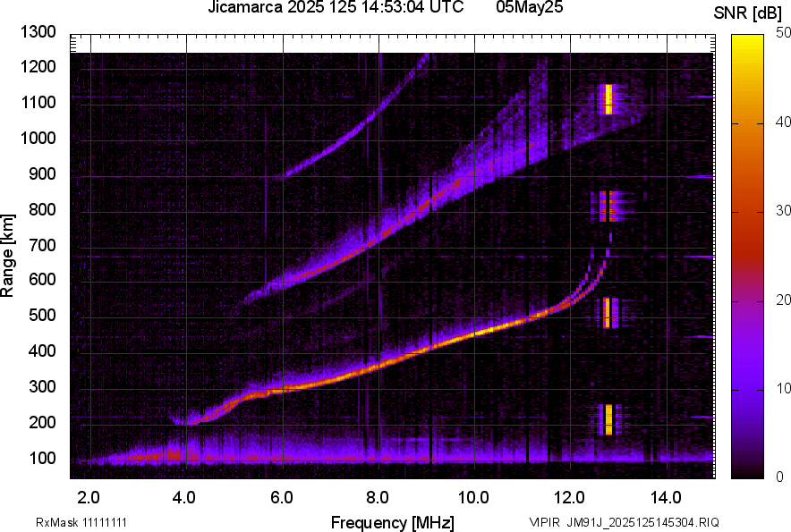
Task: Click the colorbar tick label '0'
Action: pos(780,477)
